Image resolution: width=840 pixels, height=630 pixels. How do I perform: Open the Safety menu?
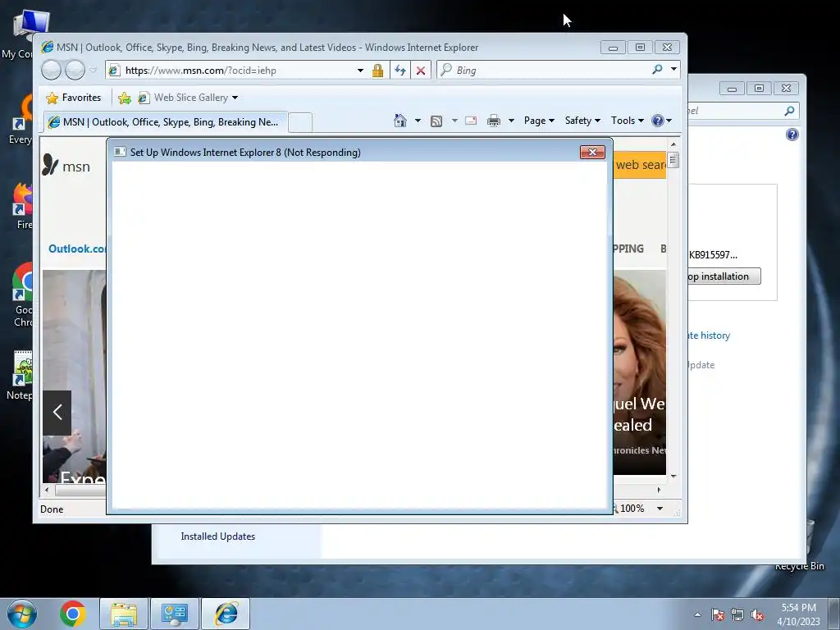(582, 121)
